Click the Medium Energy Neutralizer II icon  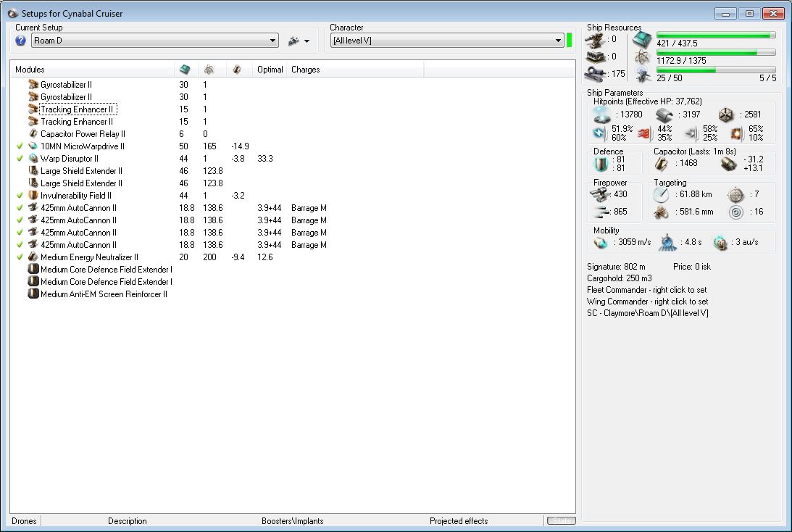pyautogui.click(x=33, y=257)
